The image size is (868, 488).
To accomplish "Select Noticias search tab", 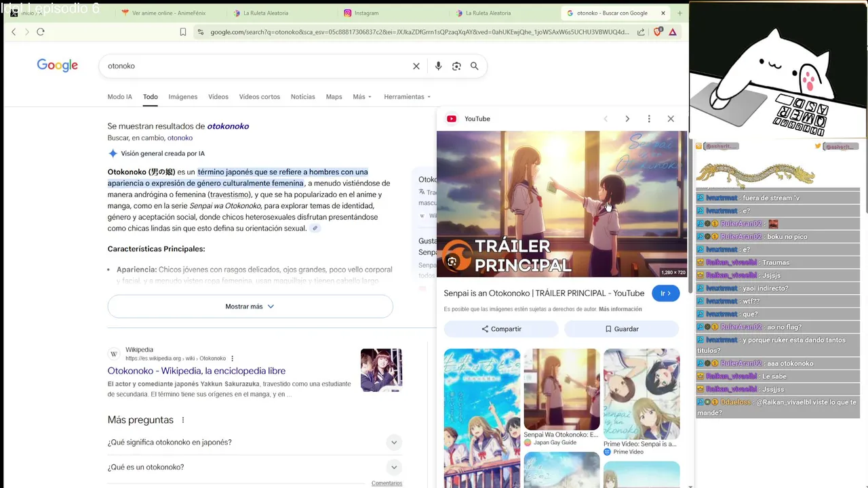I will tap(303, 97).
